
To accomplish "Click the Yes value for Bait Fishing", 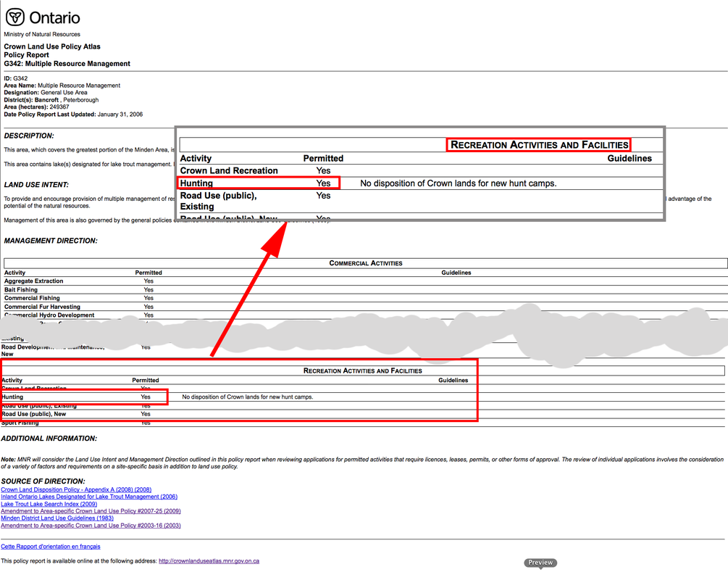I will [148, 289].
